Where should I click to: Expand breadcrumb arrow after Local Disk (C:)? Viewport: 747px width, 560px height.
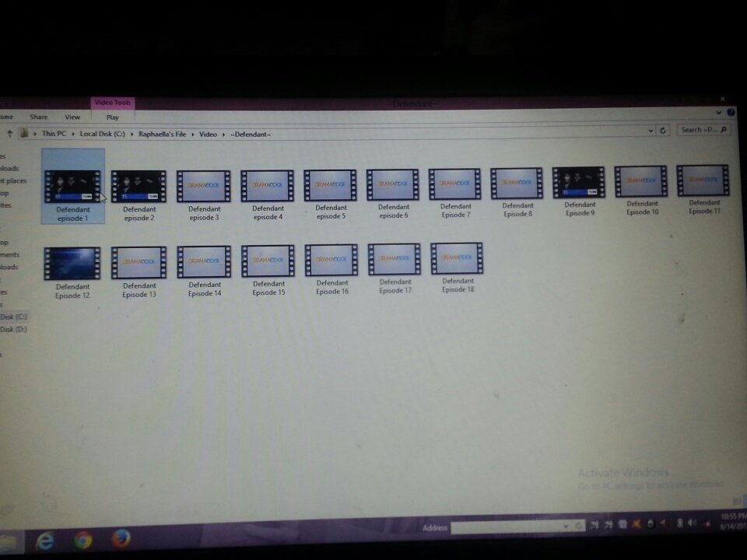[132, 135]
